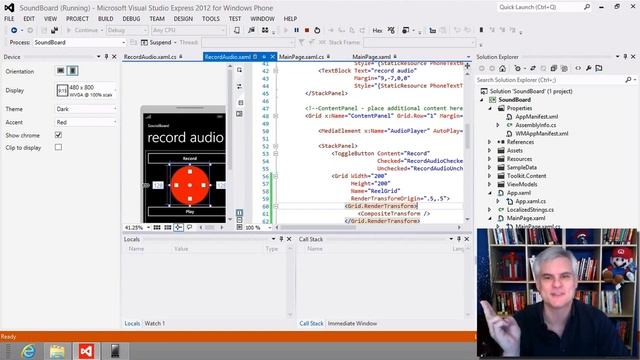Select LocalizedStrings.cs in Solution Explorer
The height and width of the screenshot is (360, 640).
click(x=530, y=210)
